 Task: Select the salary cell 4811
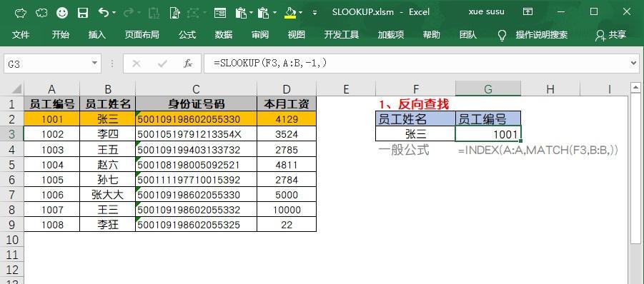[287, 165]
